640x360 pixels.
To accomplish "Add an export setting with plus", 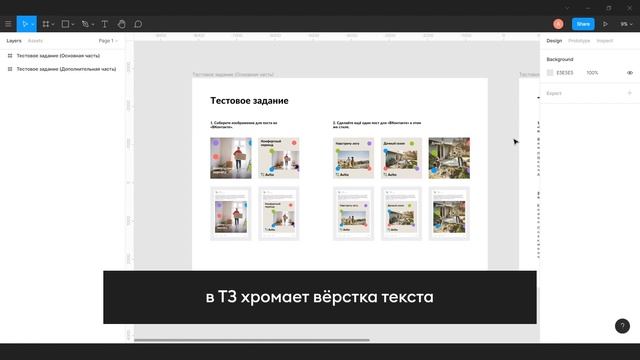I will point(629,93).
